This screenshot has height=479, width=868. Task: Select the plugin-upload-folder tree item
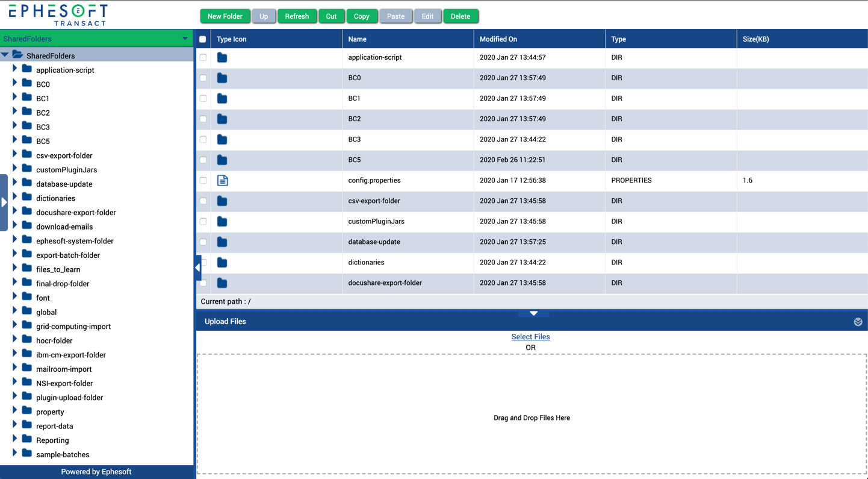click(69, 398)
